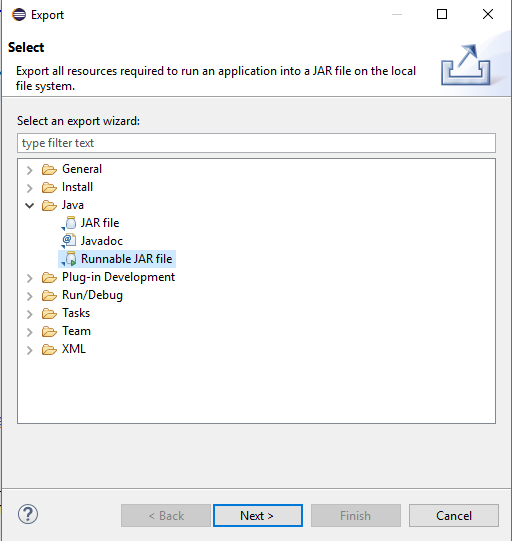Focus the type filter text field

click(x=256, y=143)
